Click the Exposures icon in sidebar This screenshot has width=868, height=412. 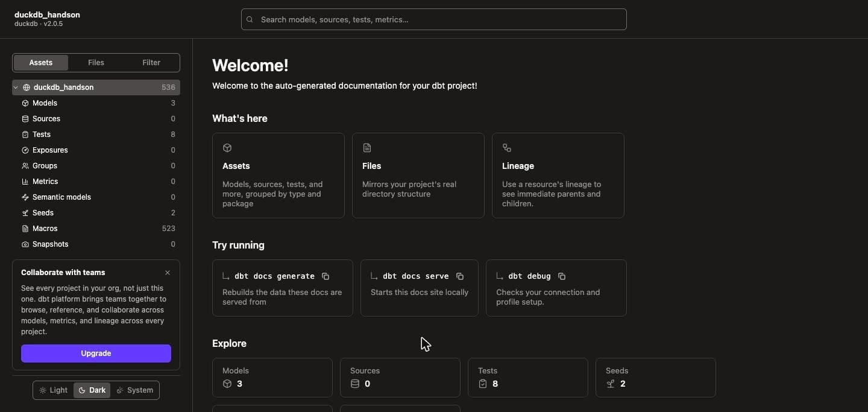(x=25, y=150)
